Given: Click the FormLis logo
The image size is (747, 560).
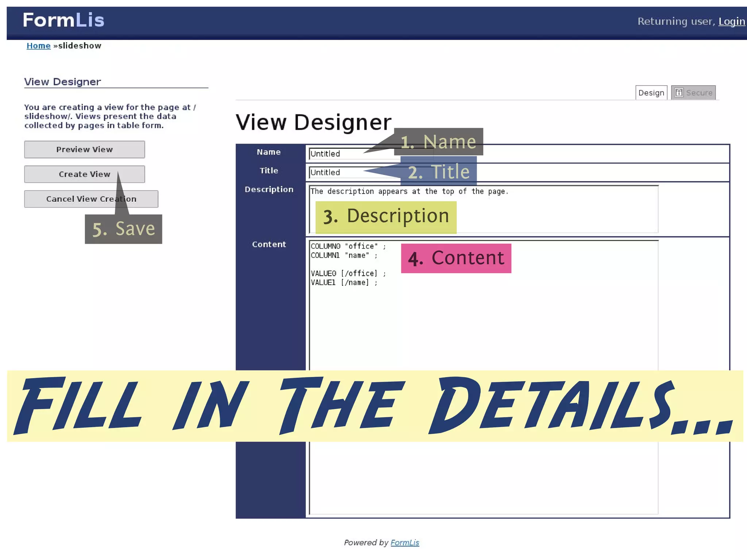Looking at the screenshot, I should [x=63, y=20].
